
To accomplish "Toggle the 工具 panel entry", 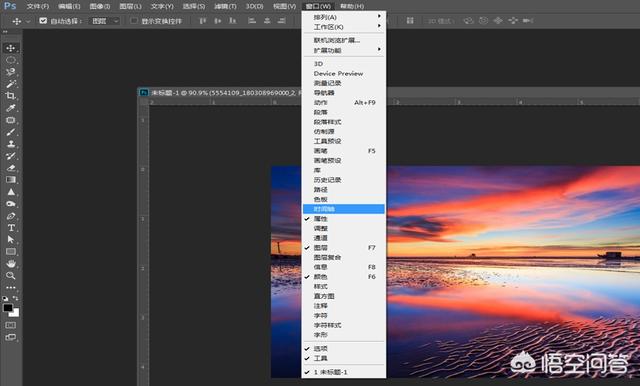I will coord(344,358).
